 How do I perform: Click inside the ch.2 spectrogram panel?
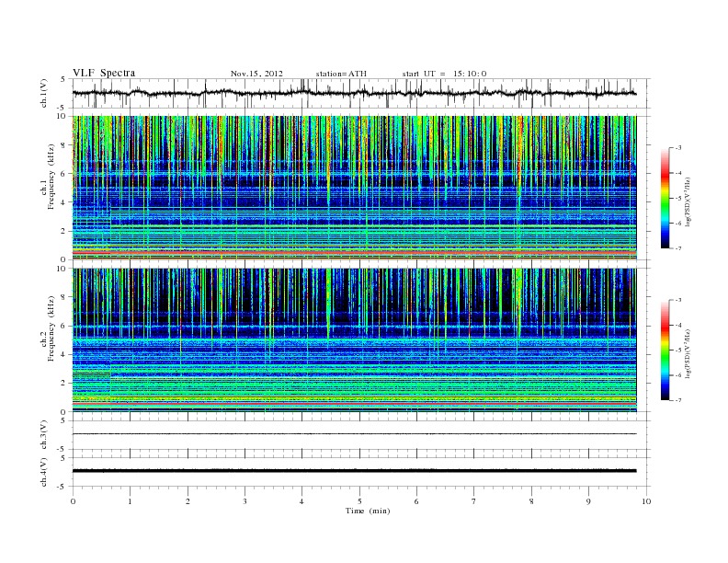[x=355, y=340]
